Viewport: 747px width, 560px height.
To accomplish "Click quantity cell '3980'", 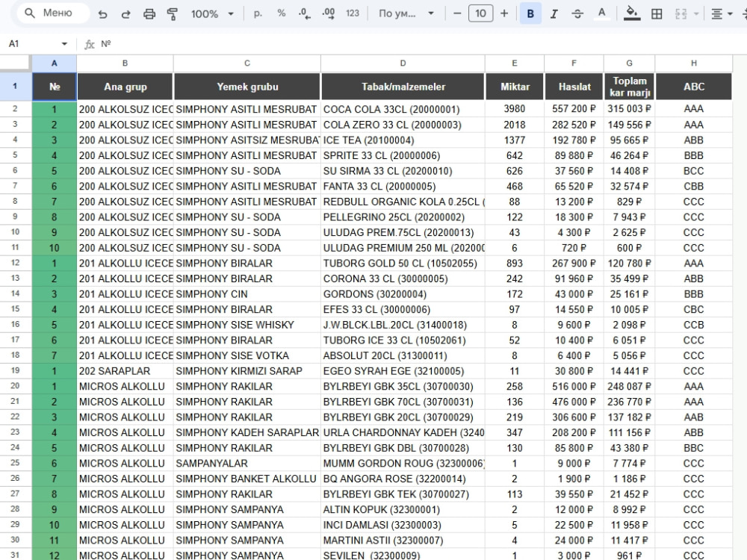I will tap(515, 109).
